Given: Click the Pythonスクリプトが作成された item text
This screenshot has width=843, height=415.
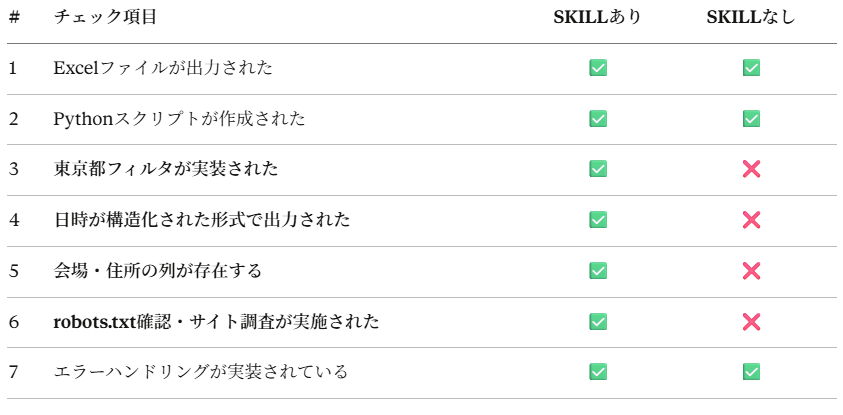Looking at the screenshot, I should tap(179, 119).
